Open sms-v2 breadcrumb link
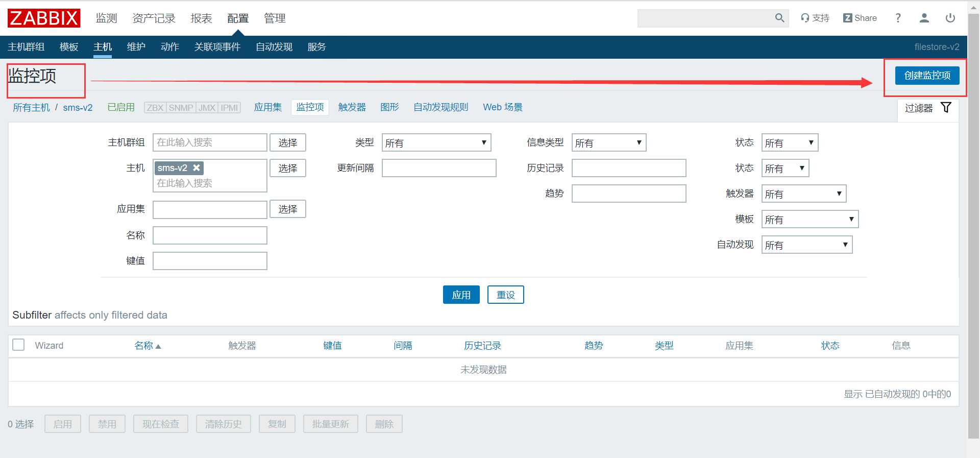This screenshot has width=980, height=458. pos(78,108)
